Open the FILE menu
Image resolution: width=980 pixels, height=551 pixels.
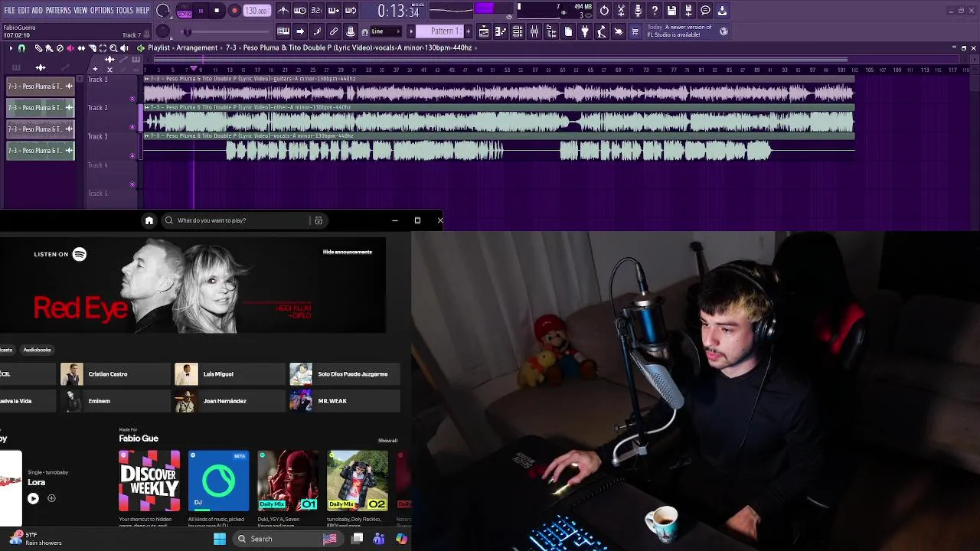tap(9, 11)
